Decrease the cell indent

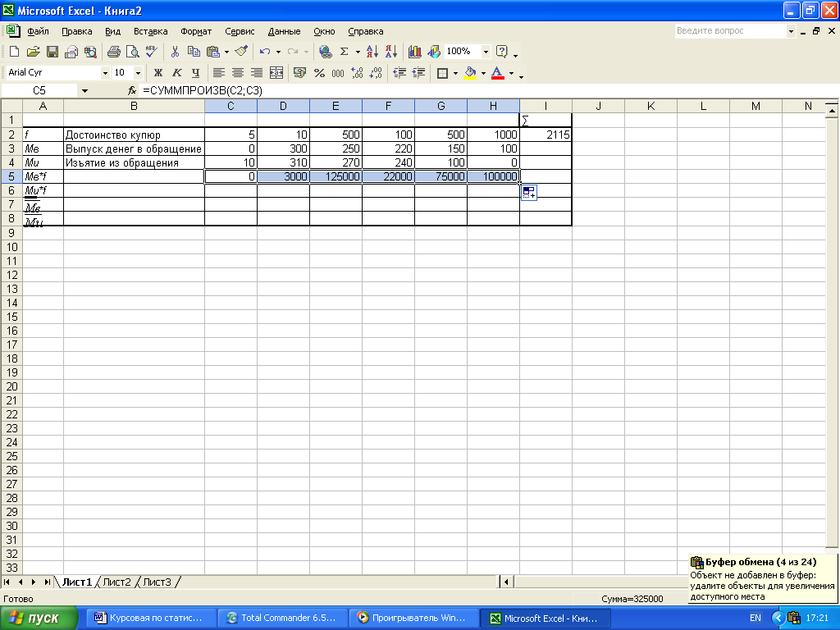pyautogui.click(x=399, y=73)
